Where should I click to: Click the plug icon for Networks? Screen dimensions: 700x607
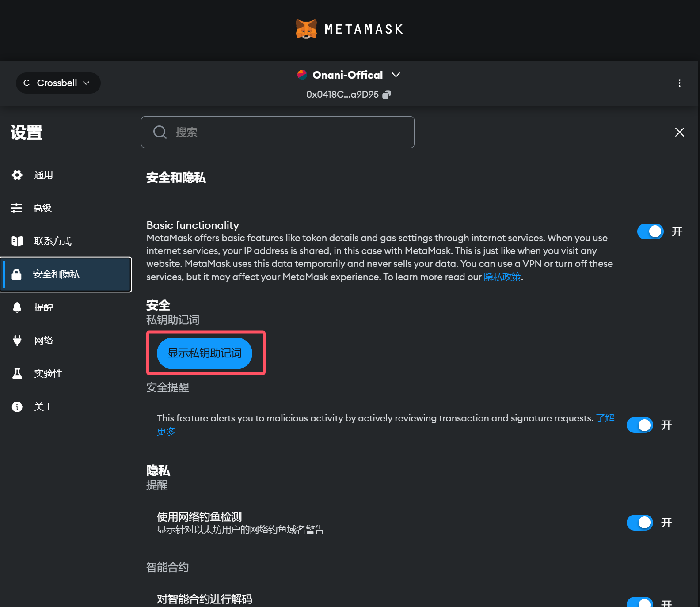click(x=17, y=340)
